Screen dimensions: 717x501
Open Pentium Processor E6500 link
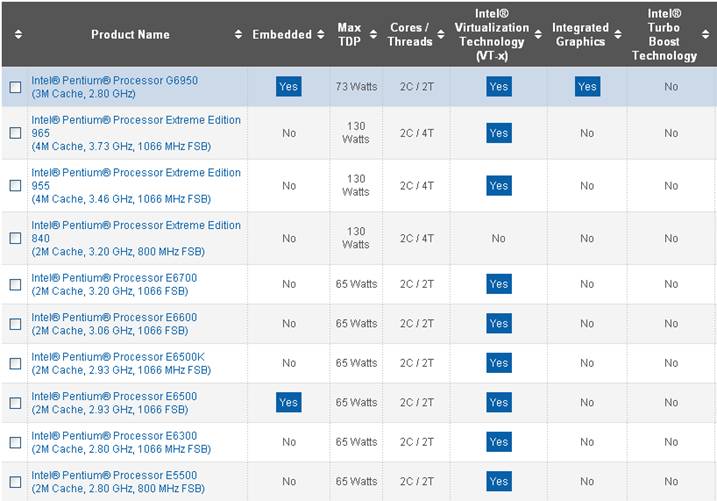114,403
